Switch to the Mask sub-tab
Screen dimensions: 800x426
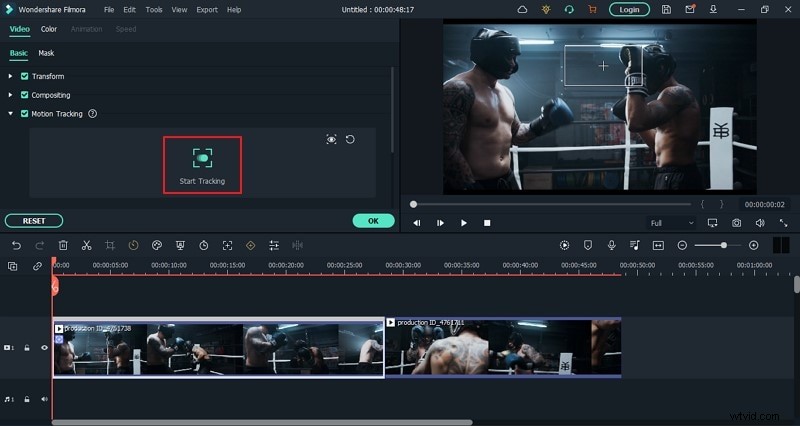tap(46, 53)
